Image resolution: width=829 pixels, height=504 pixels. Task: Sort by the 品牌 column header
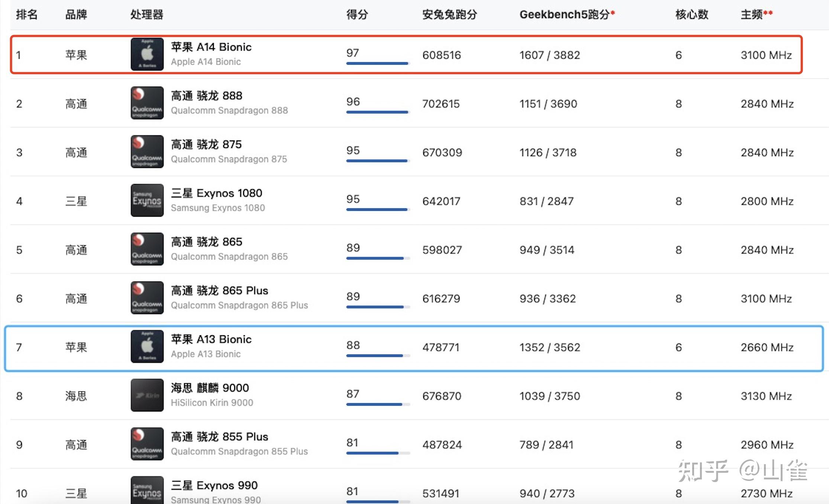(x=76, y=14)
